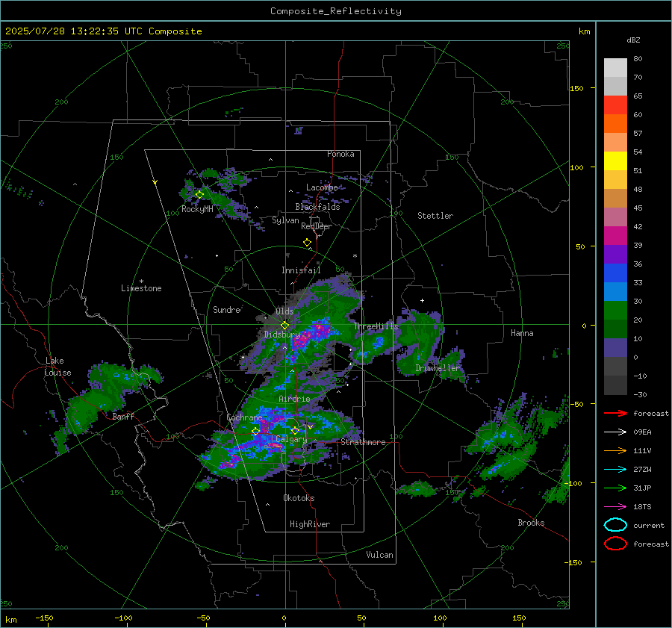Click the Strathmore city label

(363, 442)
